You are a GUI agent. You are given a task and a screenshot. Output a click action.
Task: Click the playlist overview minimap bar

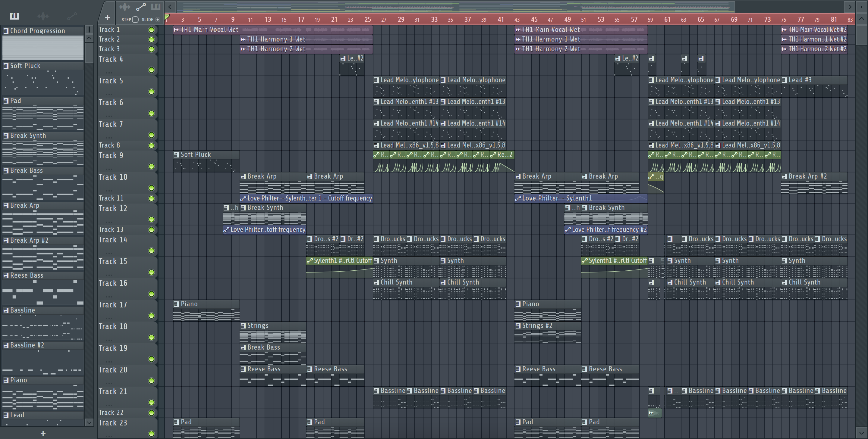pyautogui.click(x=456, y=6)
